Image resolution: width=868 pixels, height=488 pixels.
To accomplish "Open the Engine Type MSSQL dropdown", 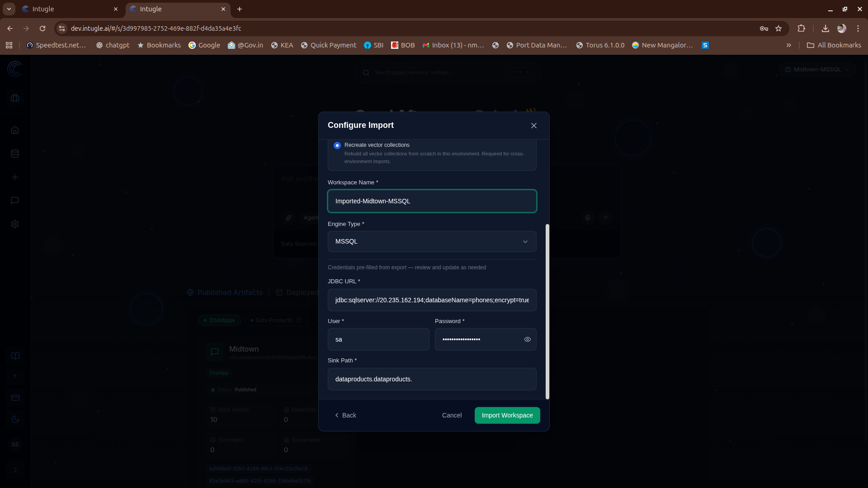I will (432, 242).
